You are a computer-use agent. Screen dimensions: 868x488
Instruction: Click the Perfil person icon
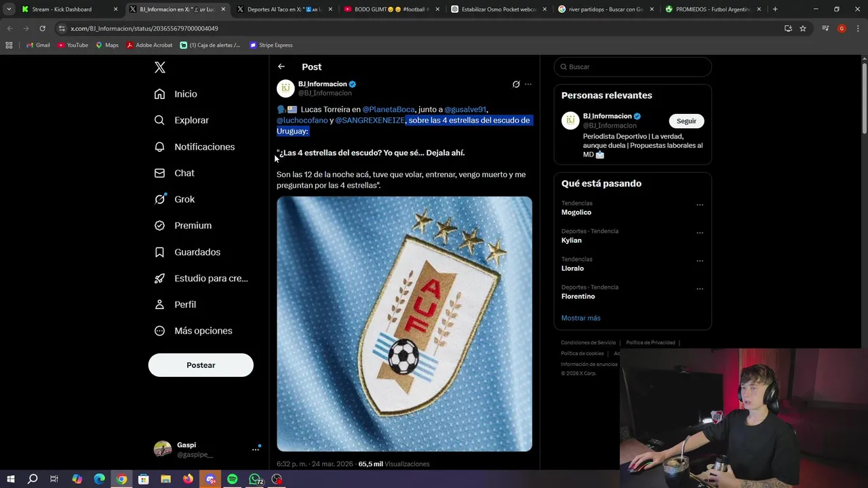(x=159, y=304)
